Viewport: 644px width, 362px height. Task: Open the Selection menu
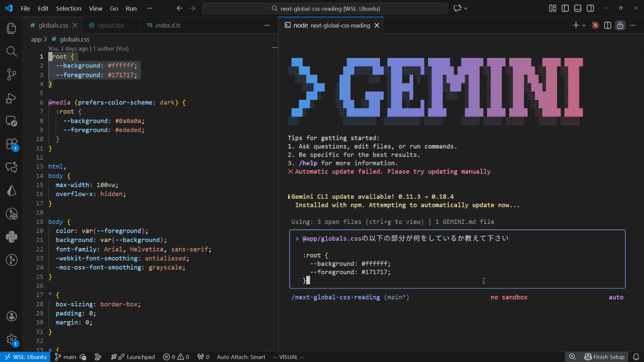69,8
